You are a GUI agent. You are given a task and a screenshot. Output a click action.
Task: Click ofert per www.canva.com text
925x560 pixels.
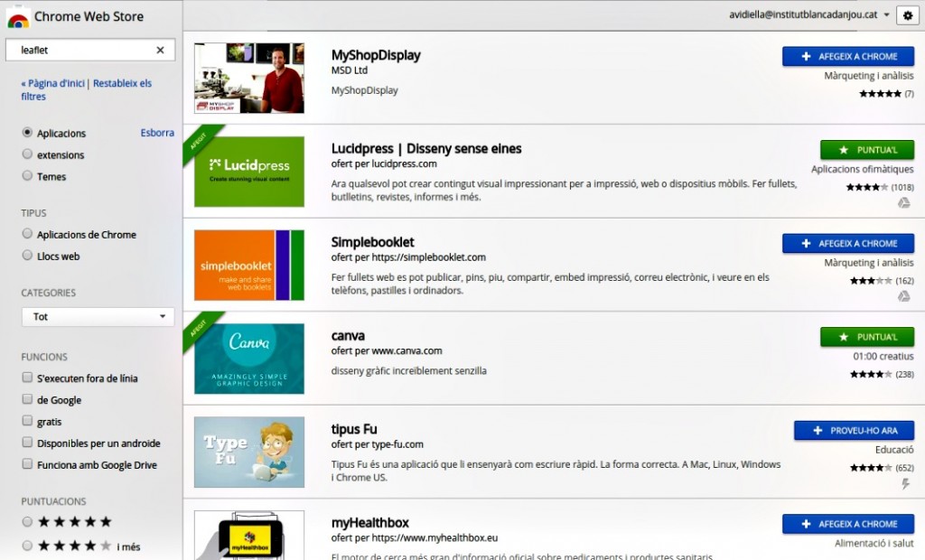tap(387, 350)
